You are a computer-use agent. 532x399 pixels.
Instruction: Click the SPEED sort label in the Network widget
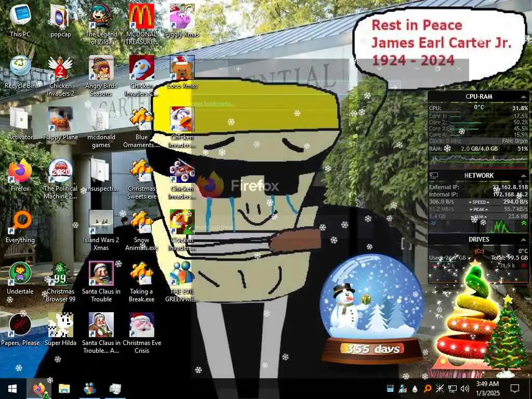click(478, 202)
